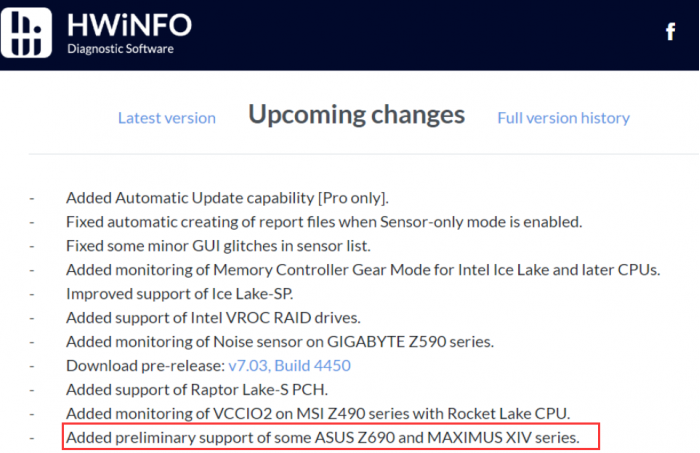Click the dash before Automatic Update entry
This screenshot has width=700, height=453.
[33, 197]
